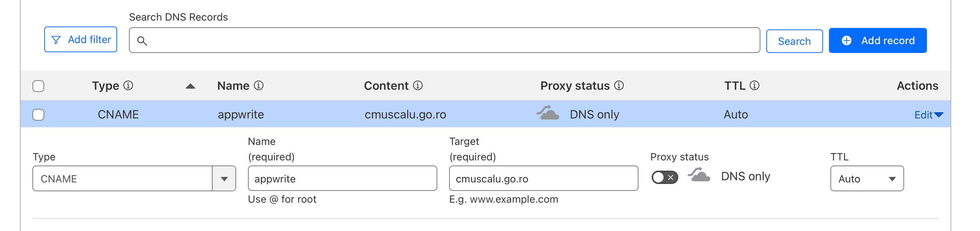
Task: Click the Type column info icon
Action: point(129,85)
